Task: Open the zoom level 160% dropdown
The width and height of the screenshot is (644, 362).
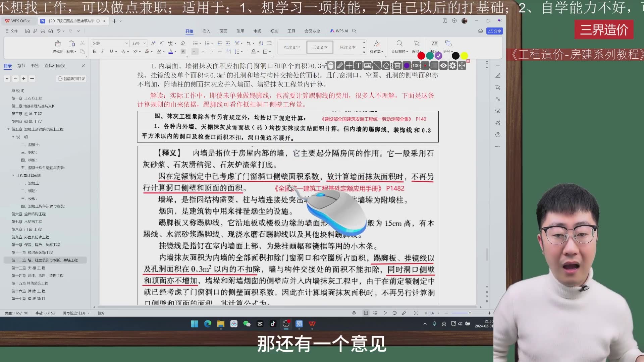Action: point(438,313)
